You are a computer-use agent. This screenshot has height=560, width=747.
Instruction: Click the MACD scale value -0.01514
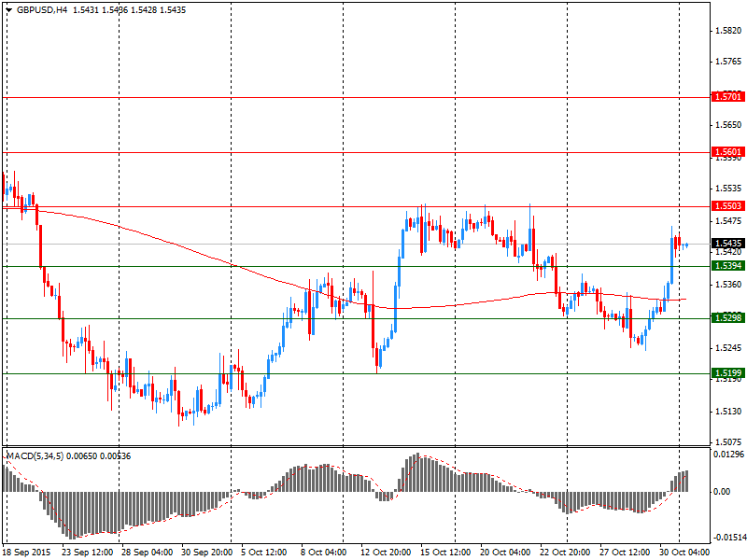click(728, 538)
